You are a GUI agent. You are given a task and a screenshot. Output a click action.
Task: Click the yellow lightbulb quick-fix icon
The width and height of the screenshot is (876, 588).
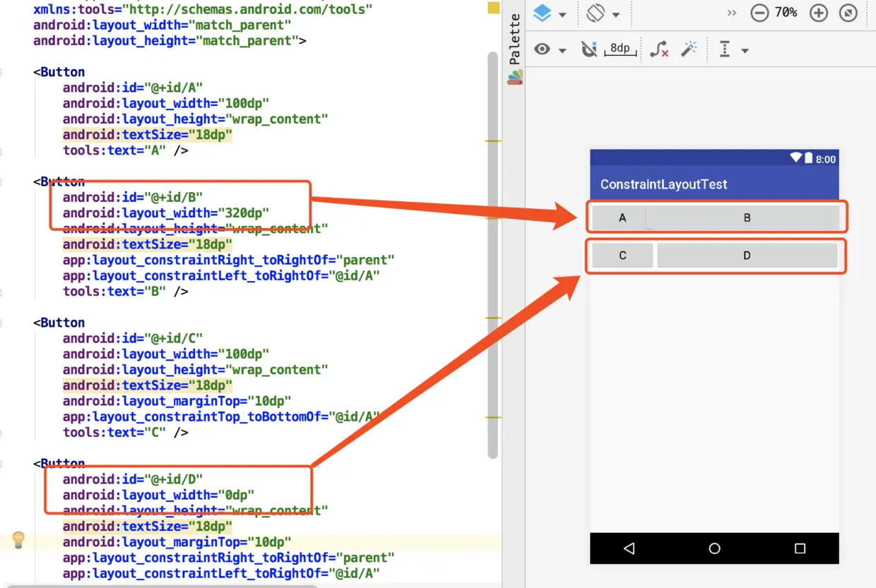[19, 540]
